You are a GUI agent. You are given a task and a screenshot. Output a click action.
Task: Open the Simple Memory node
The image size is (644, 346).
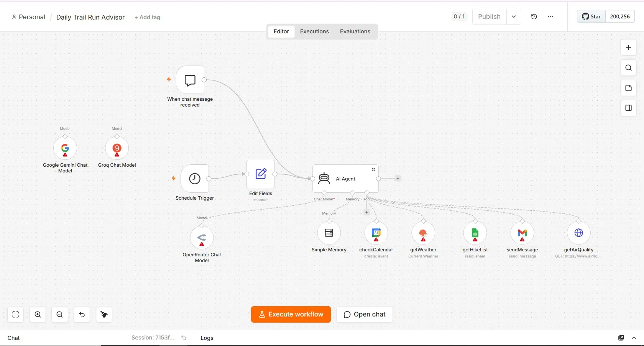(x=329, y=233)
